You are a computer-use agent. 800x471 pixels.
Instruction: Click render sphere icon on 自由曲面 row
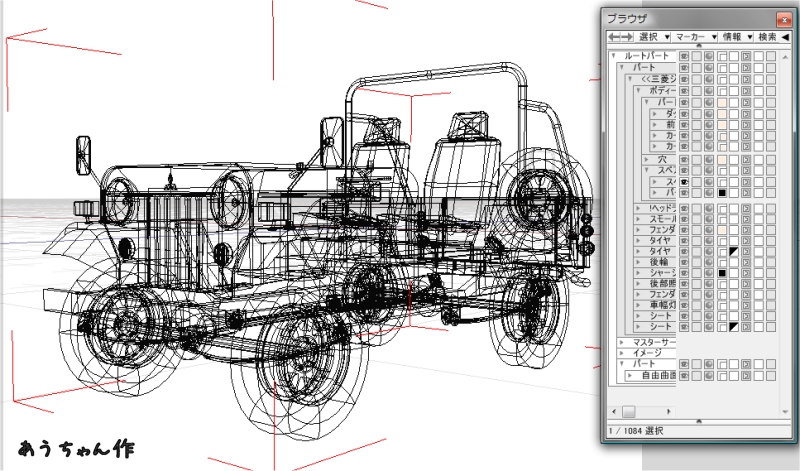click(709, 376)
